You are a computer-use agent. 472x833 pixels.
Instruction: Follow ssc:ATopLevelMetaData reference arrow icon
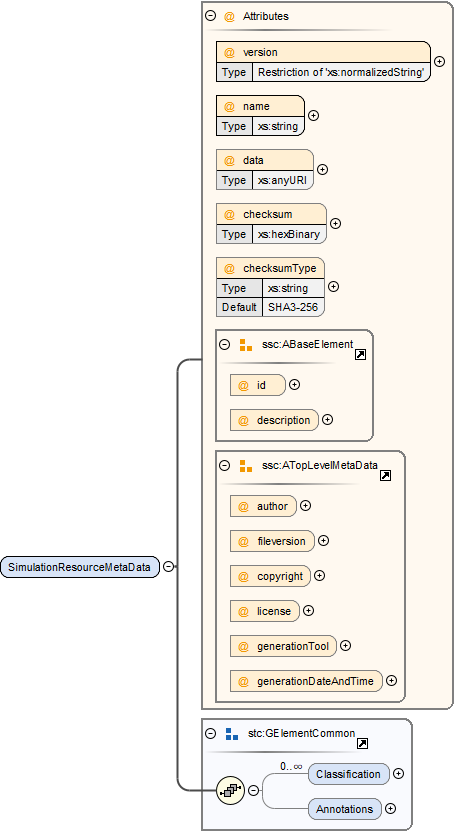click(385, 476)
